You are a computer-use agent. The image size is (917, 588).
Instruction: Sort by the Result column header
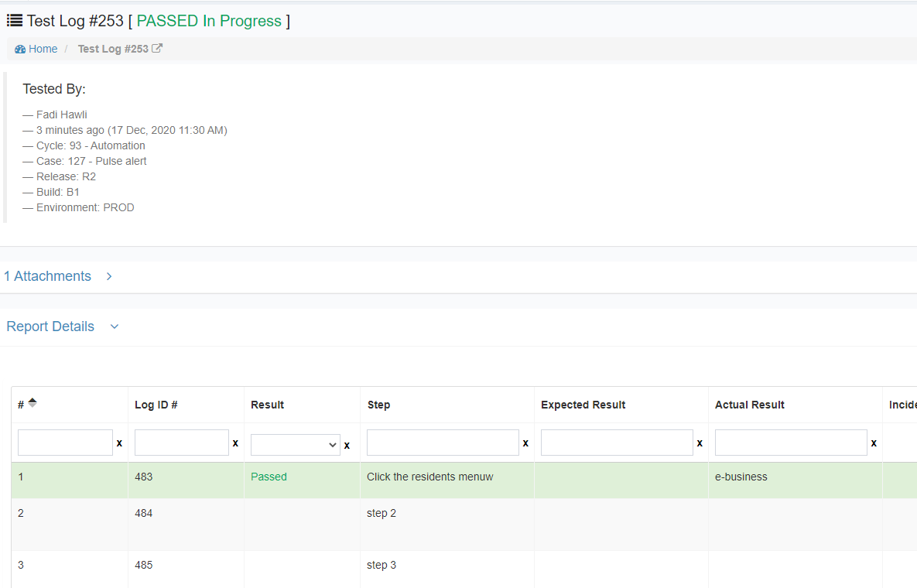[267, 405]
